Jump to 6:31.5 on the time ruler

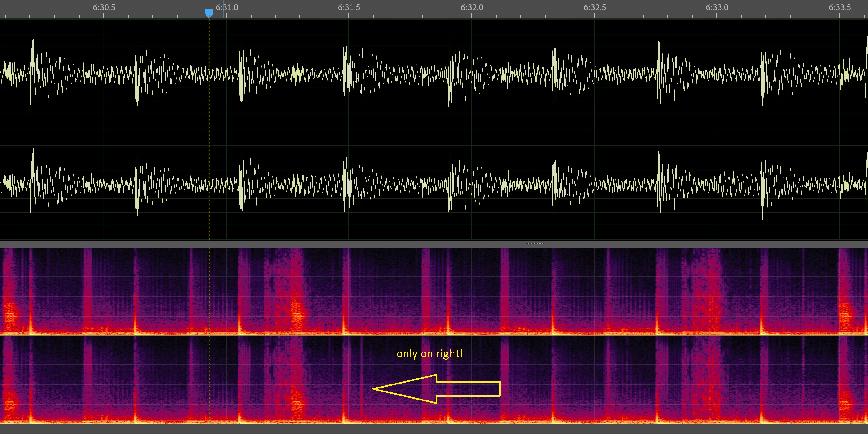coord(349,7)
